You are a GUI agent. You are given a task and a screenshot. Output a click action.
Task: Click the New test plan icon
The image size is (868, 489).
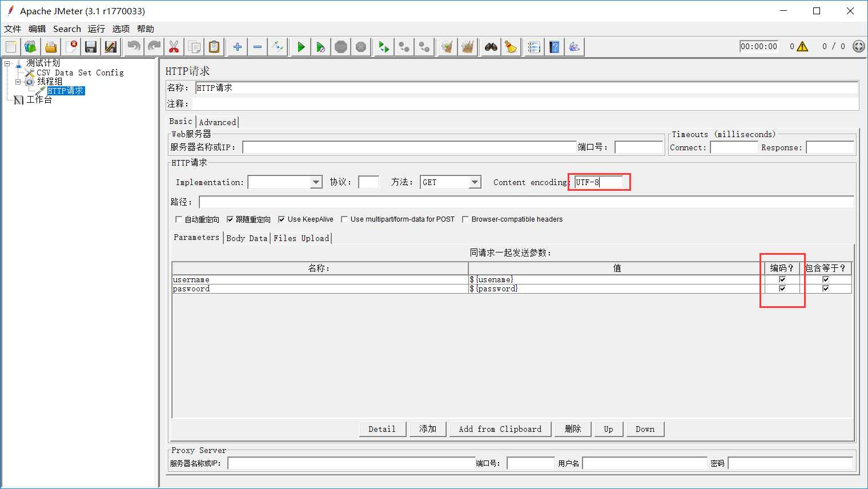(x=11, y=47)
